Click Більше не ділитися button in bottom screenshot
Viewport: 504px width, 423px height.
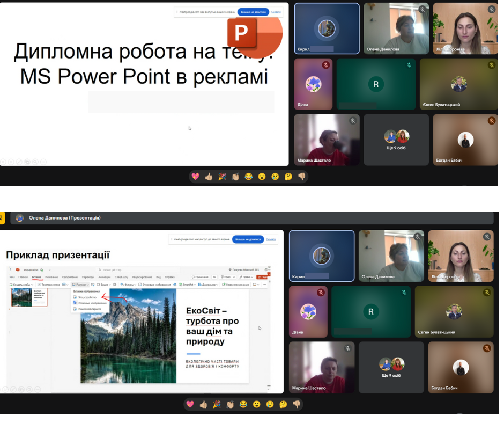coord(248,239)
